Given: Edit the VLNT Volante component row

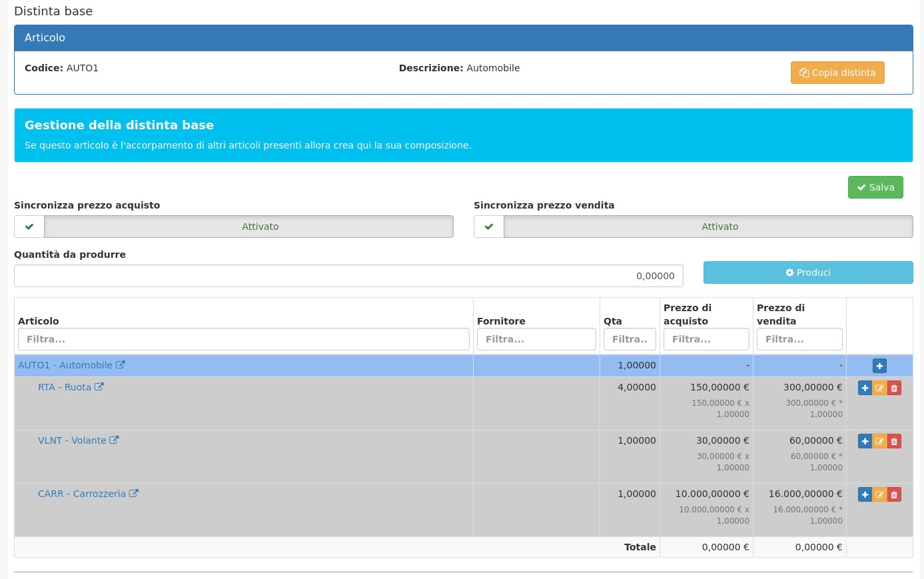Looking at the screenshot, I should [x=879, y=441].
